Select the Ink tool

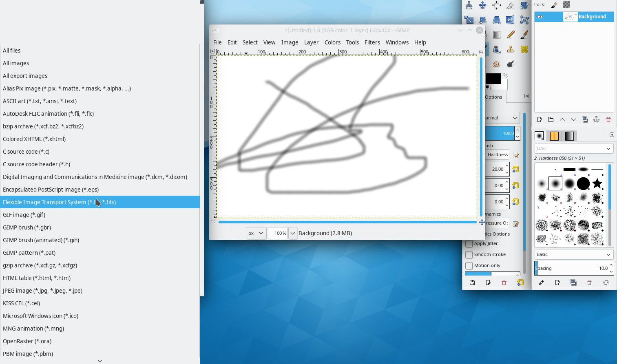496,49
